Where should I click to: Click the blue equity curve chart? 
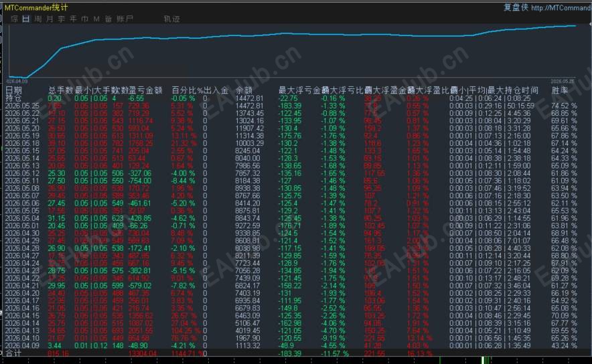pos(291,51)
